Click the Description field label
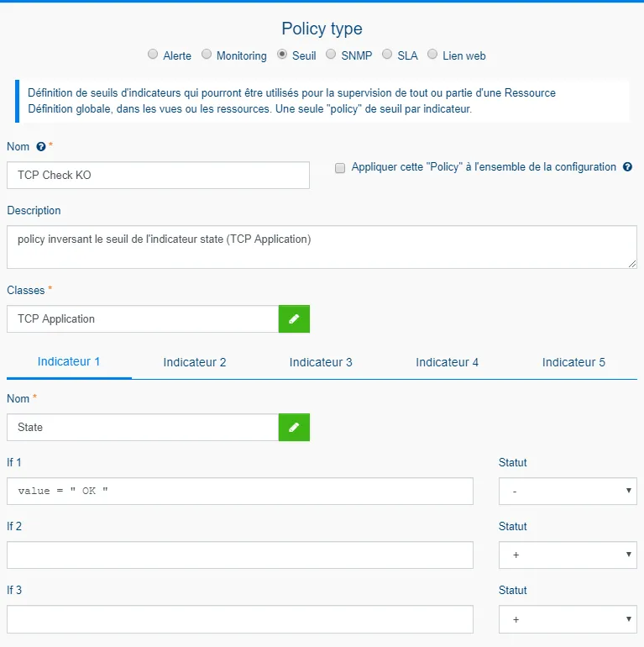 pyautogui.click(x=34, y=210)
